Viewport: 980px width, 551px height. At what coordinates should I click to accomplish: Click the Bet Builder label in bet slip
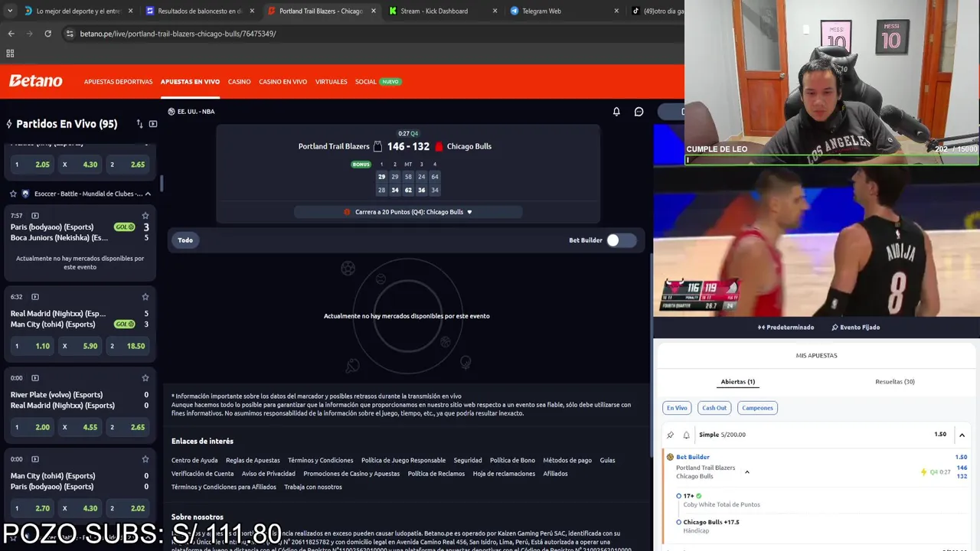[x=693, y=457]
